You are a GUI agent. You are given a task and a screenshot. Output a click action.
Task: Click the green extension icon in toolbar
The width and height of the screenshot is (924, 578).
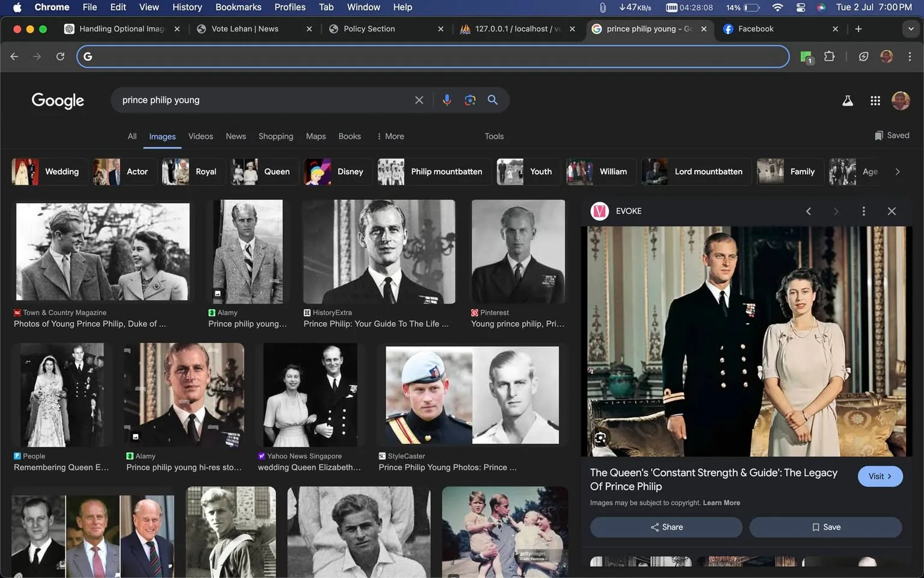806,57
